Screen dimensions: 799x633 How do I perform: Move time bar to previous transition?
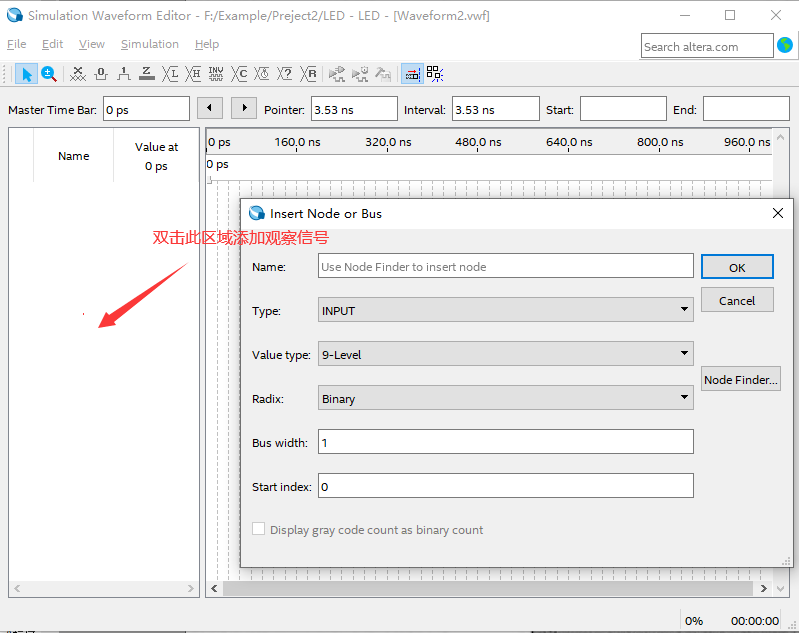[209, 108]
